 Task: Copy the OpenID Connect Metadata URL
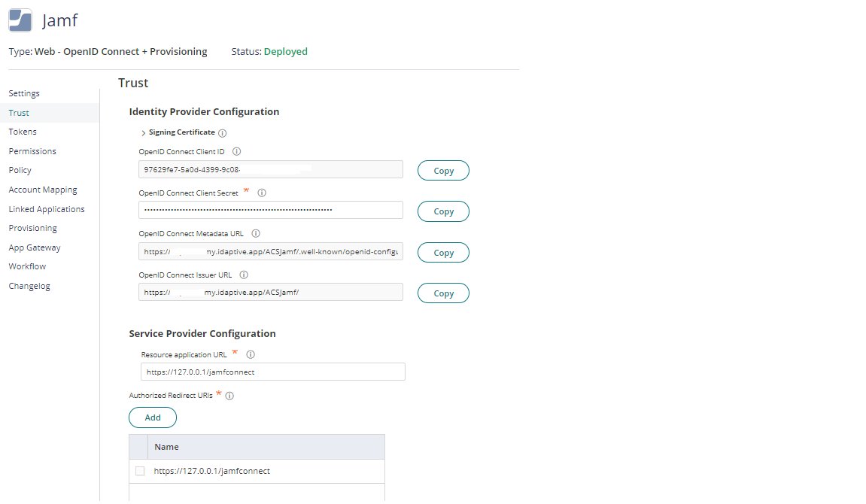coord(443,252)
